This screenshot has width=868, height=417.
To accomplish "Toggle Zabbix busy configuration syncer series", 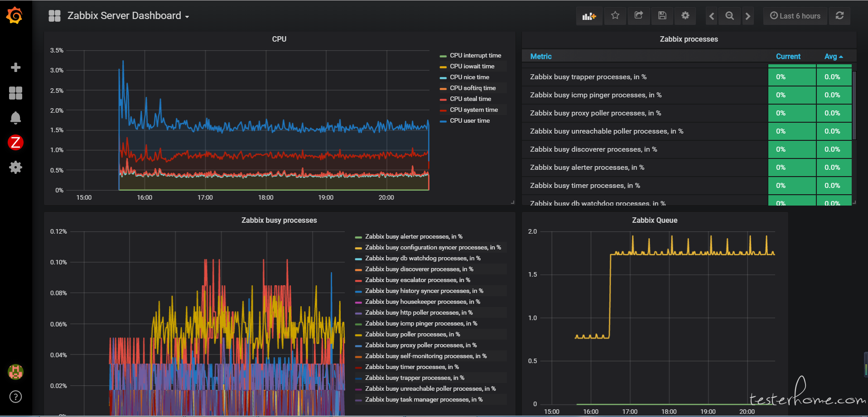I will [433, 247].
